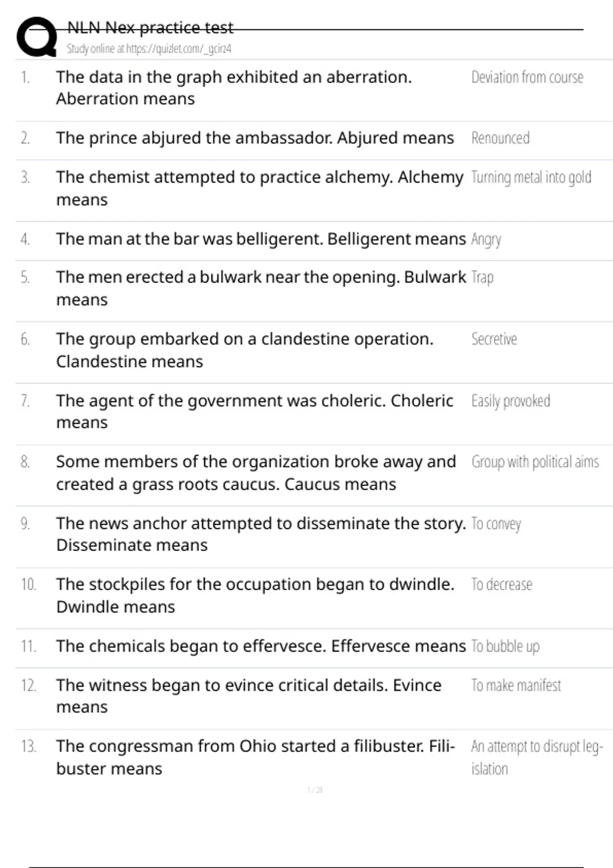Click the Quizlet Q logo icon

[x=37, y=37]
